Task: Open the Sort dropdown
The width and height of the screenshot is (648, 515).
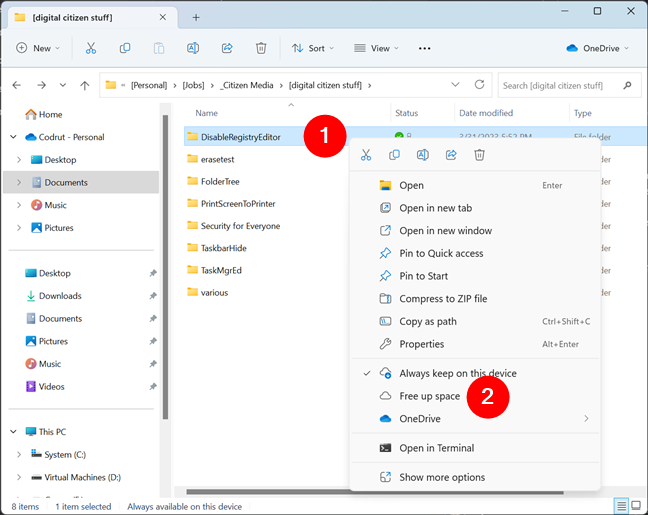Action: [314, 48]
